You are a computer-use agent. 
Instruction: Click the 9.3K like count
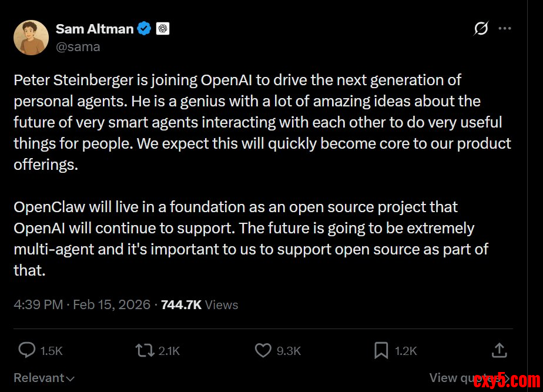[289, 351]
